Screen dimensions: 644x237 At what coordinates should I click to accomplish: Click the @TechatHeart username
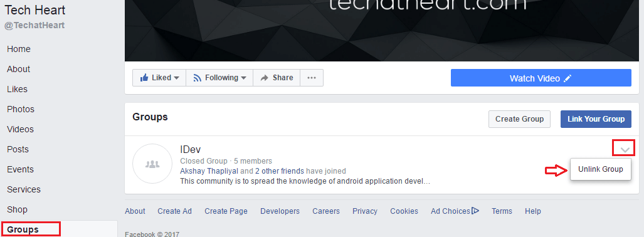click(34, 26)
